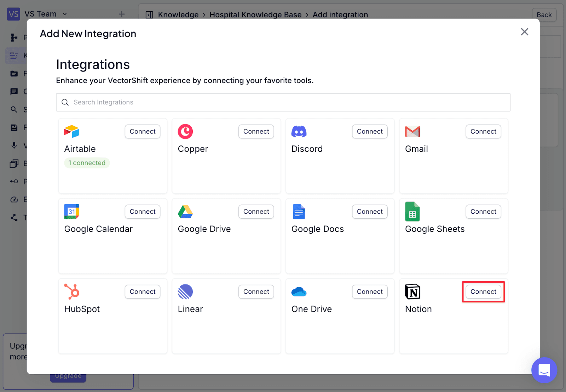Go to Knowledge in the breadcrumb

[178, 15]
